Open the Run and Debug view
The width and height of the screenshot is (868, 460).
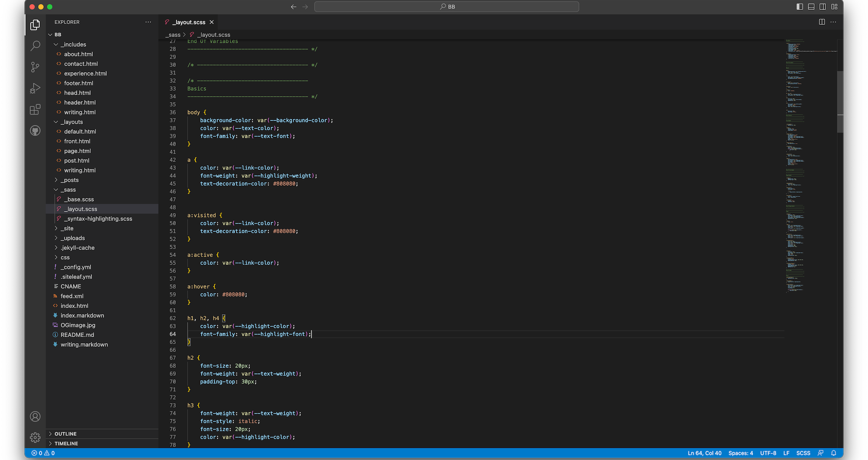pyautogui.click(x=35, y=88)
